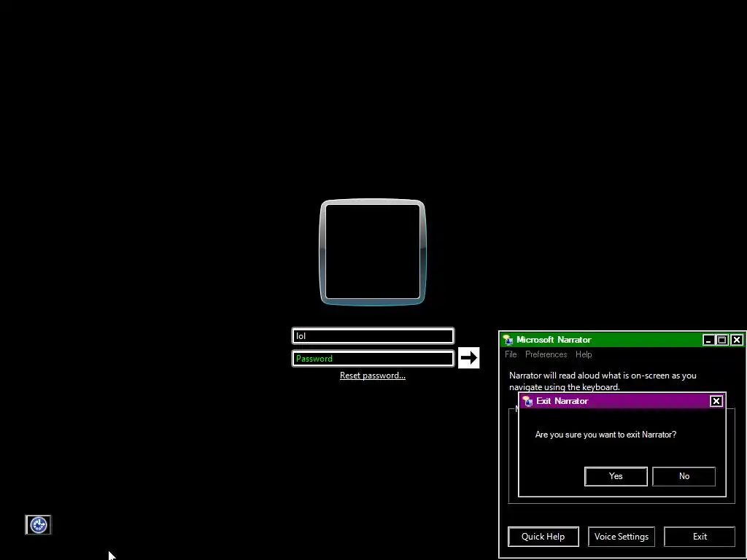Focus the username field containing lol
Image resolution: width=747 pixels, height=560 pixels.
pos(373,335)
